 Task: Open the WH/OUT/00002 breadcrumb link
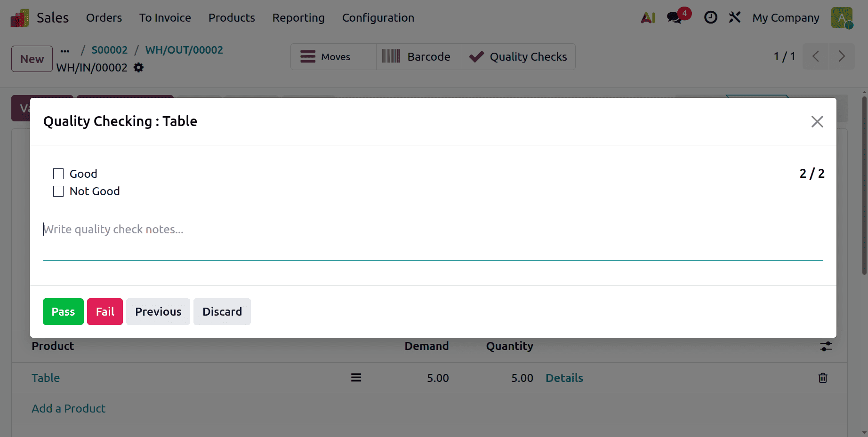pos(184,50)
